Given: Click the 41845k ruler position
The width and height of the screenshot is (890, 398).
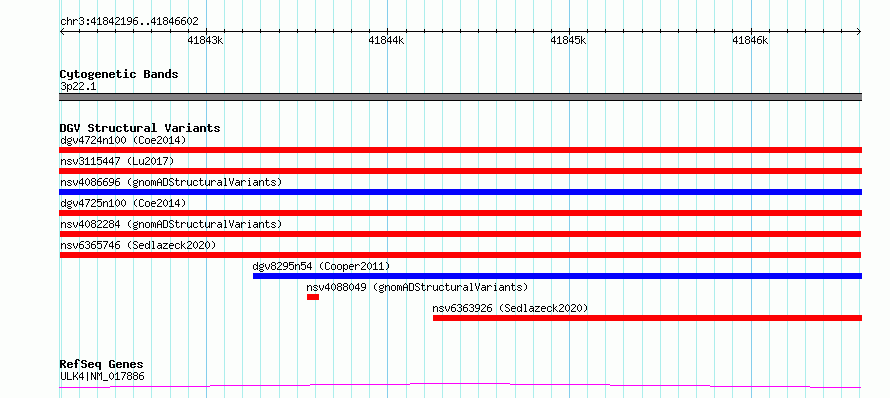Looking at the screenshot, I should coord(569,40).
